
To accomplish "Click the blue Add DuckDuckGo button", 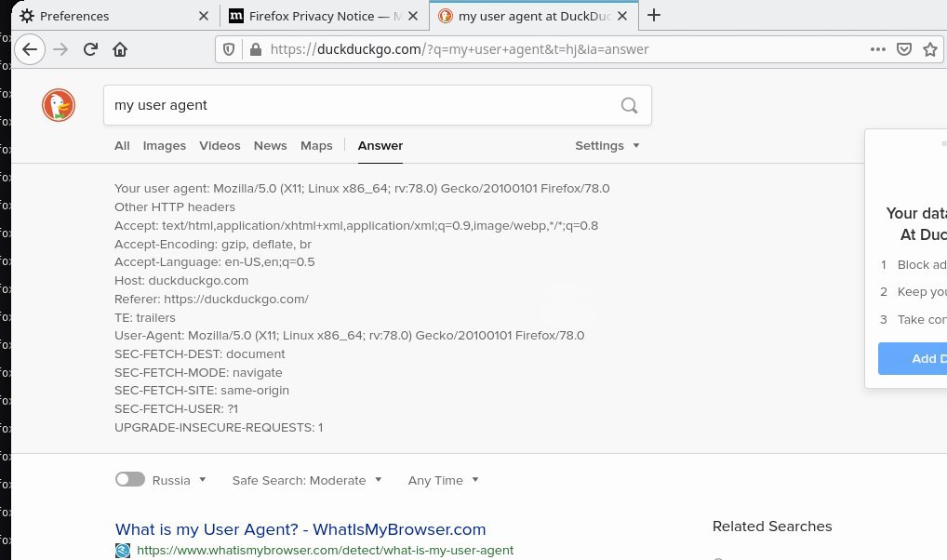I will point(913,358).
